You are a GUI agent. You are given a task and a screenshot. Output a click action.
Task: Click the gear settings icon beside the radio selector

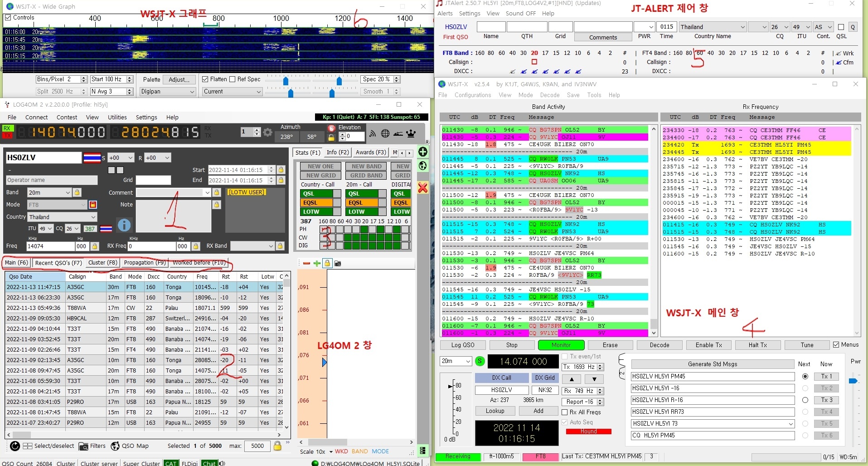click(x=268, y=132)
